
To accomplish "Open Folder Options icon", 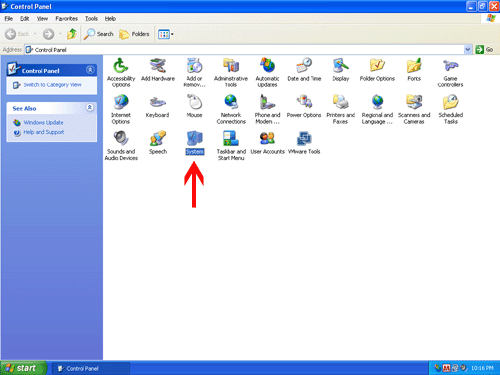I will pyautogui.click(x=377, y=66).
